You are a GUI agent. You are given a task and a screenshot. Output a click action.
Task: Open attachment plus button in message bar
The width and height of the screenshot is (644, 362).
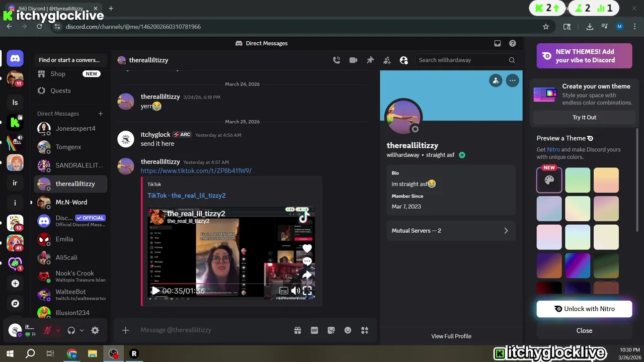click(126, 330)
